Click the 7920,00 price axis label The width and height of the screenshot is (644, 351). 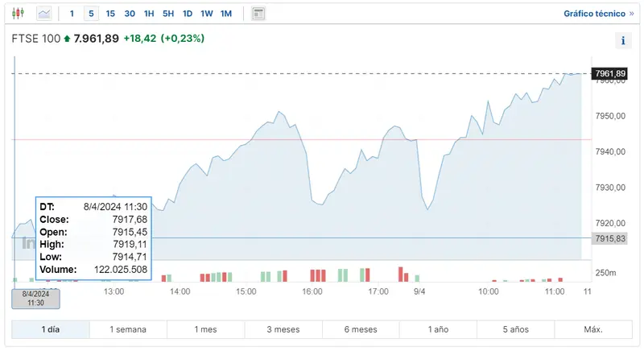[610, 223]
